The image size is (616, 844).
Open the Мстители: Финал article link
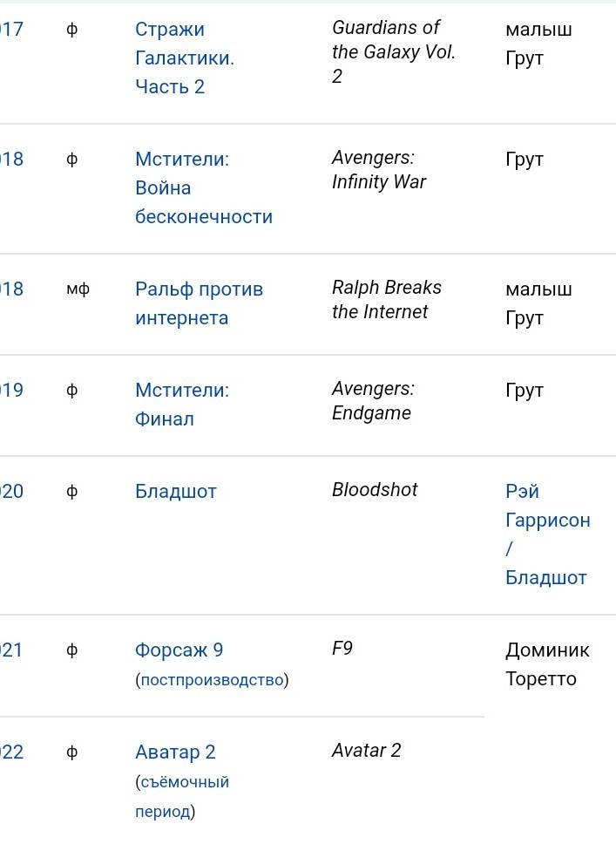(182, 405)
